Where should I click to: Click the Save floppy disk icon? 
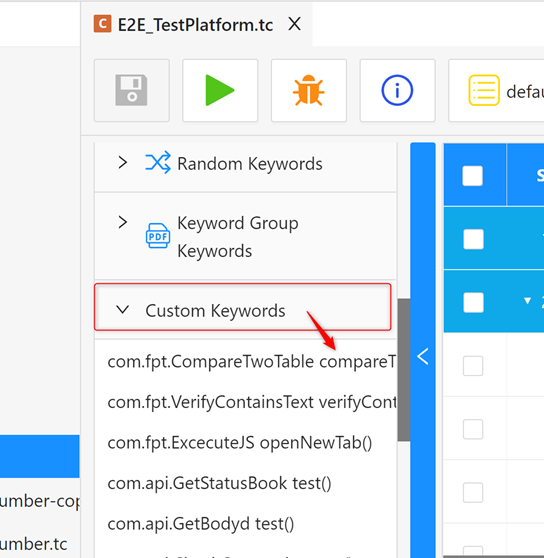(x=131, y=90)
